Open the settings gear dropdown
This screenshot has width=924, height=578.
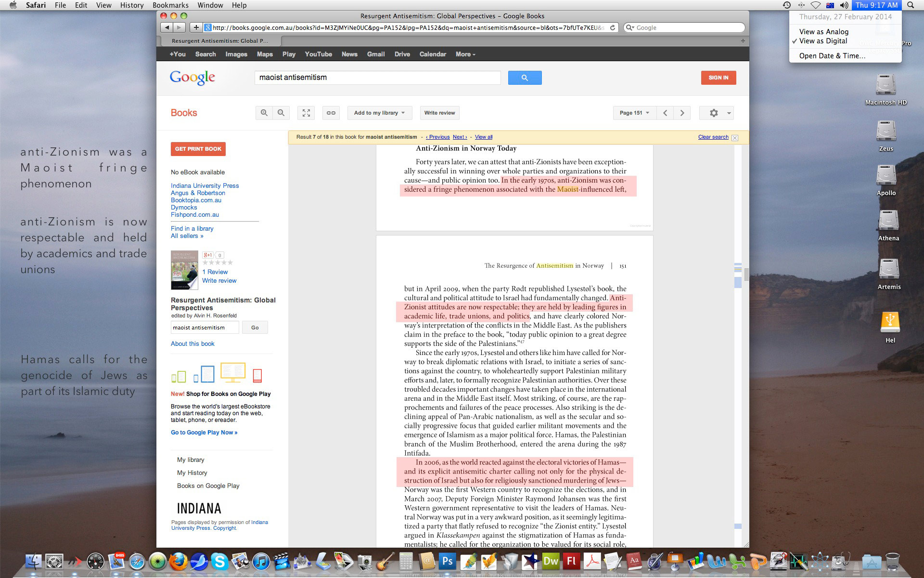tap(717, 113)
